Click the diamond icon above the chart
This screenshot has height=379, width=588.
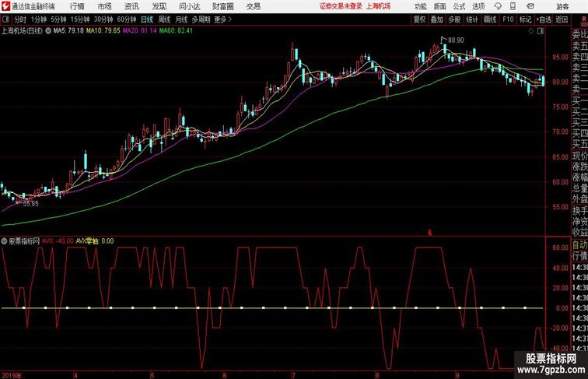point(531,31)
